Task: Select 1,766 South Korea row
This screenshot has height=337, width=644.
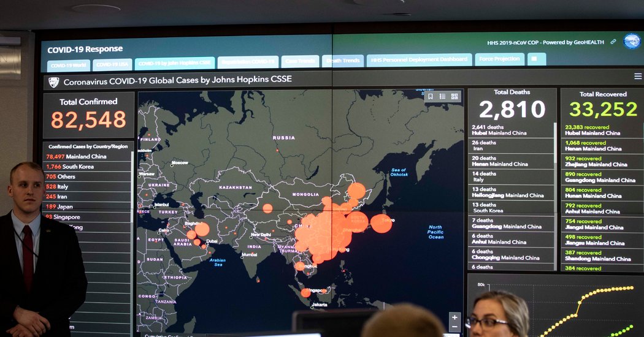Action: pos(86,166)
